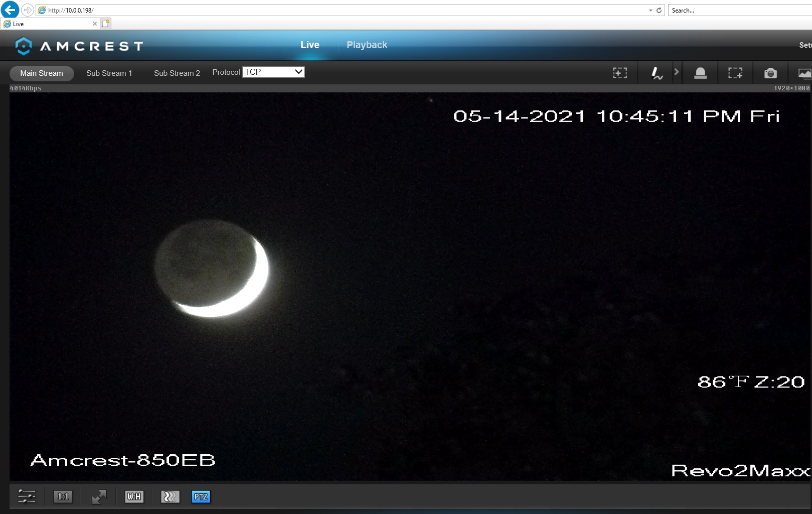Open the image adjustment sliders icon
812x514 pixels.
tap(27, 496)
